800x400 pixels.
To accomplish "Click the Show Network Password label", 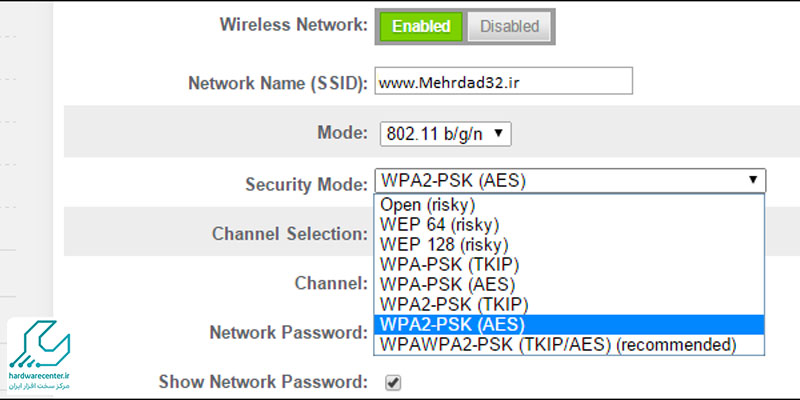I will (x=263, y=382).
